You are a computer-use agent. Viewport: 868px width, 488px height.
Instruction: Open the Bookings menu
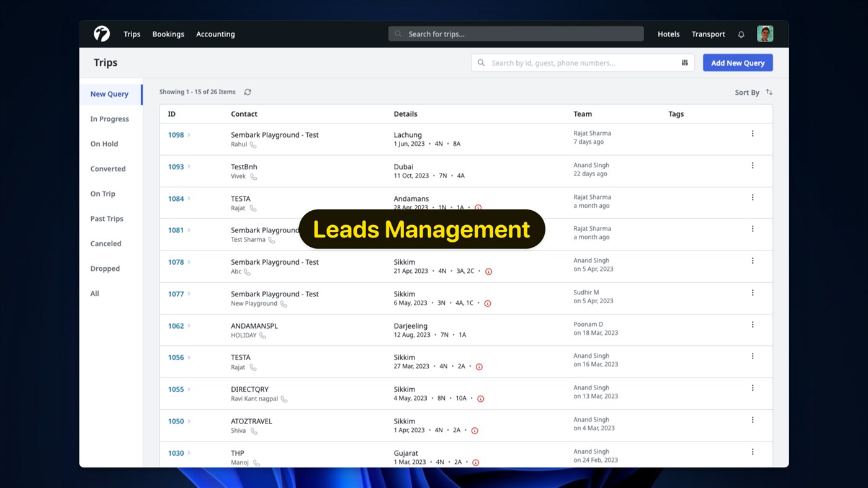point(168,34)
